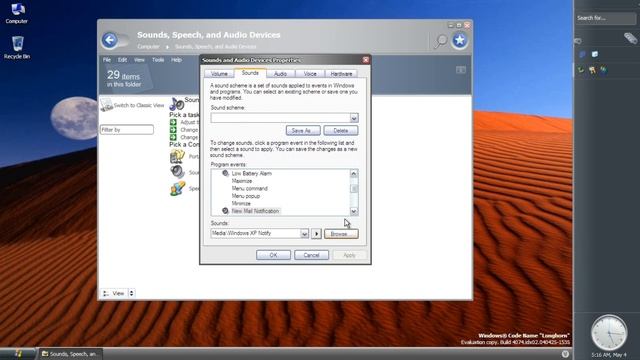The width and height of the screenshot is (640, 360).
Task: Click the Switch to Classic View link
Action: pos(139,105)
